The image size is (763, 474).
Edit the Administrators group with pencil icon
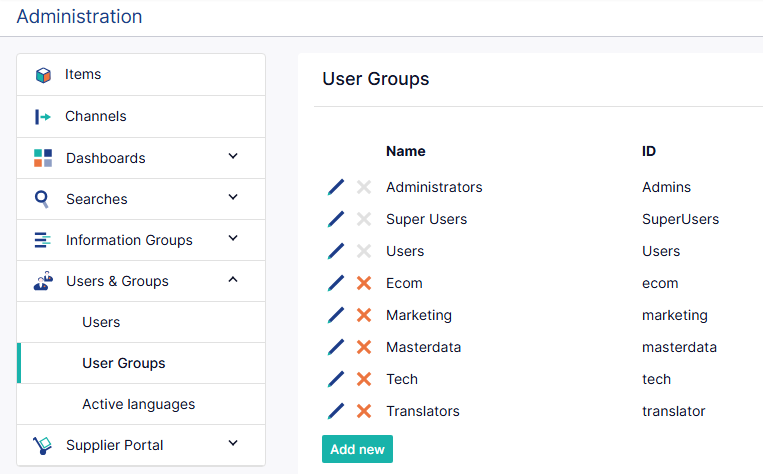[x=336, y=187]
